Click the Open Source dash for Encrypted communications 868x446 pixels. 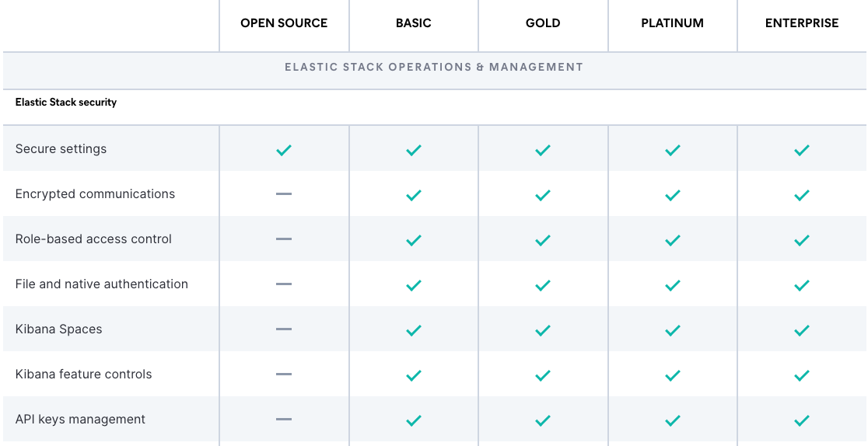click(x=284, y=193)
